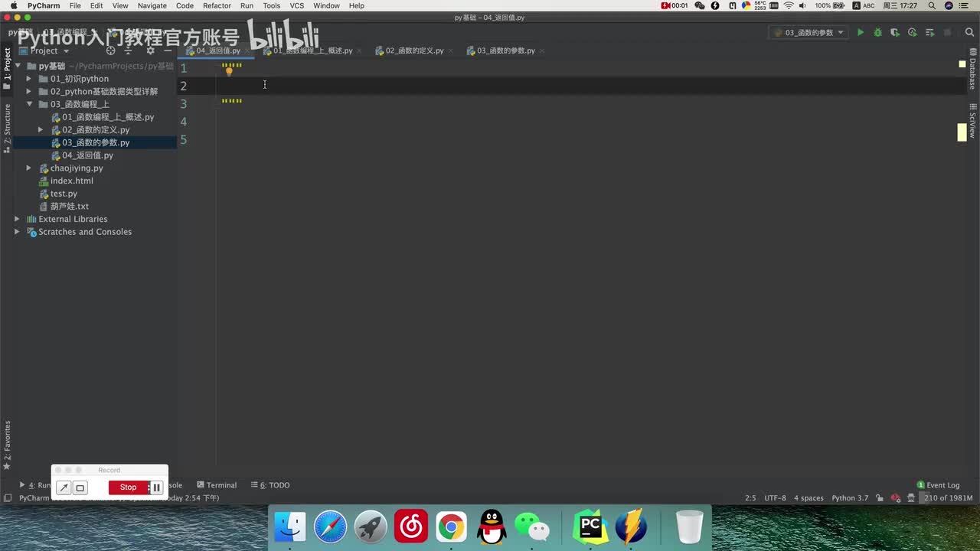Open the Navigate menu
980x551 pixels.
point(152,5)
